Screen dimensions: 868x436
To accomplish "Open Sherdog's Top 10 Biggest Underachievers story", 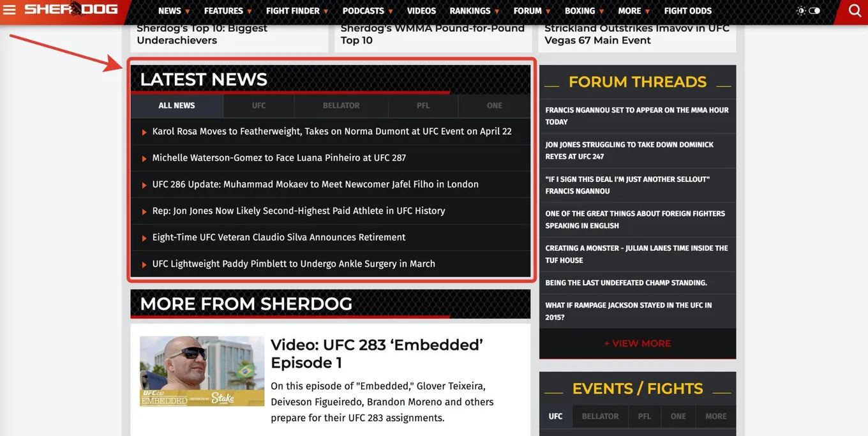I will click(202, 34).
